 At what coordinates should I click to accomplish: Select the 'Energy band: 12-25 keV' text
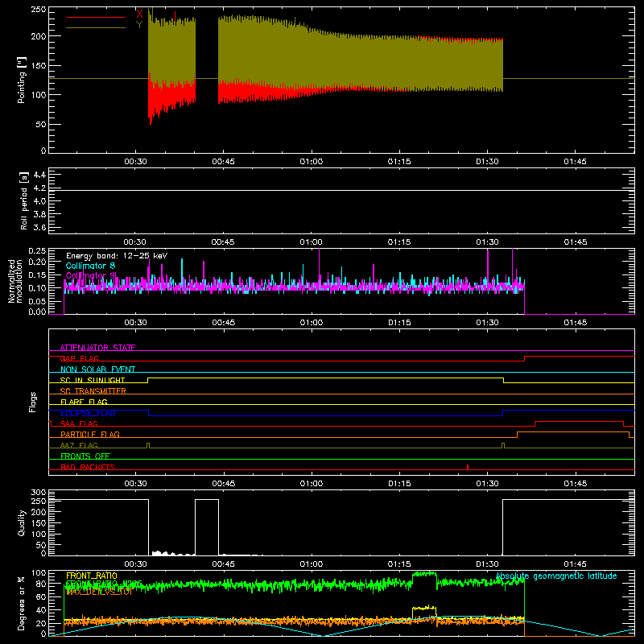pyautogui.click(x=117, y=256)
